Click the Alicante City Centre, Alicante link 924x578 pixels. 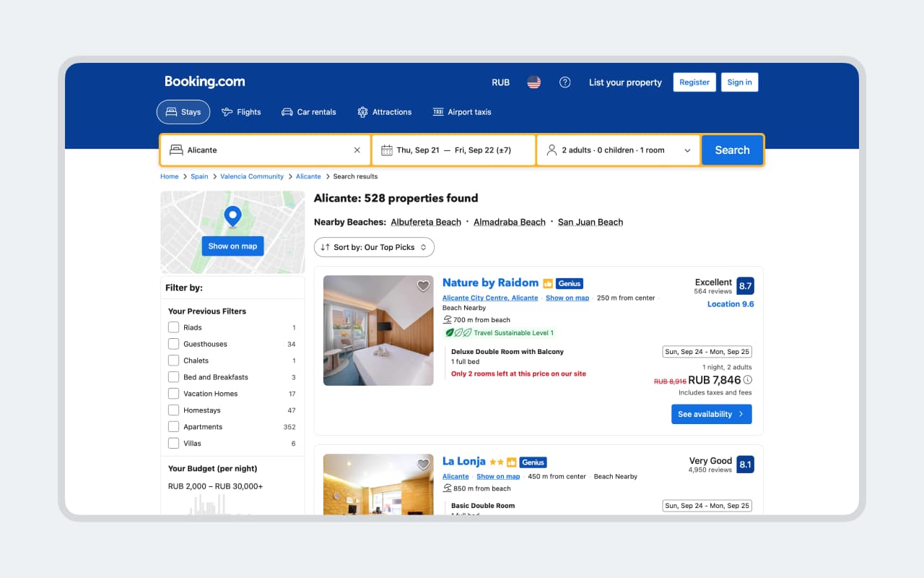pyautogui.click(x=490, y=298)
